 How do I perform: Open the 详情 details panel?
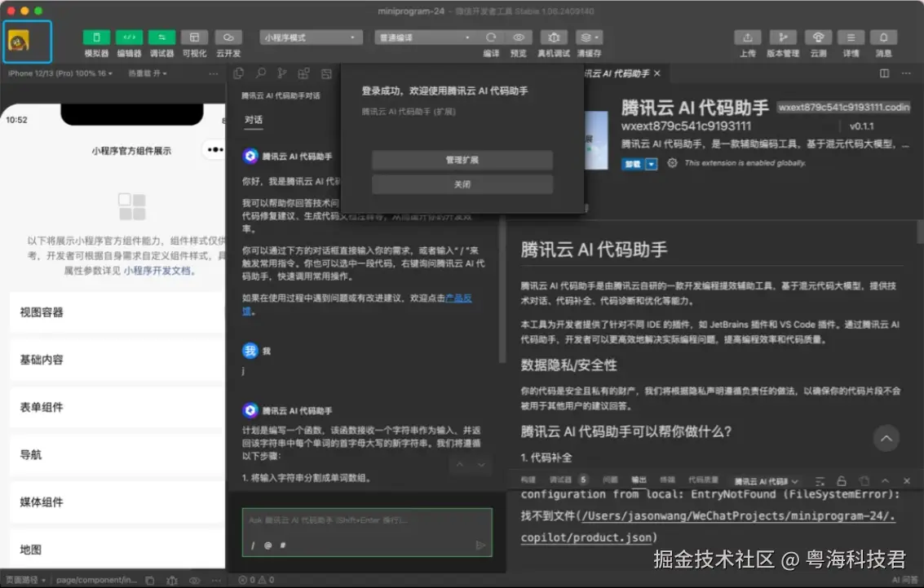pyautogui.click(x=851, y=38)
